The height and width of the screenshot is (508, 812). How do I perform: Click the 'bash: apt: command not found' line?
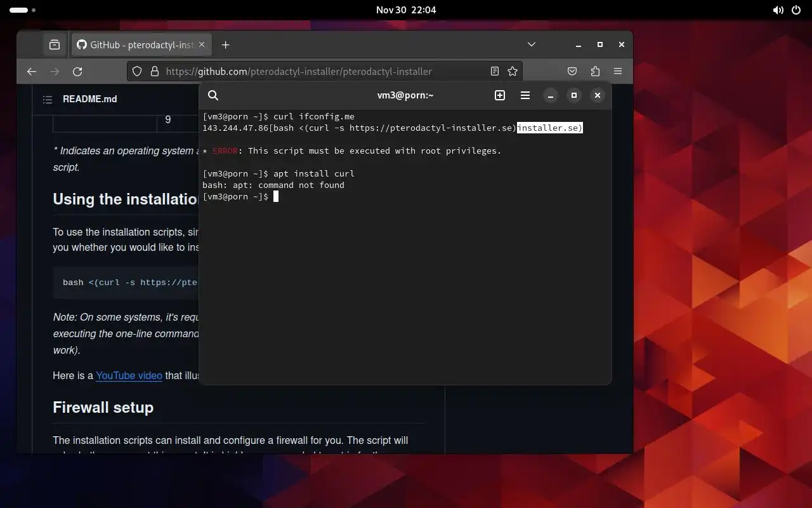[273, 185]
